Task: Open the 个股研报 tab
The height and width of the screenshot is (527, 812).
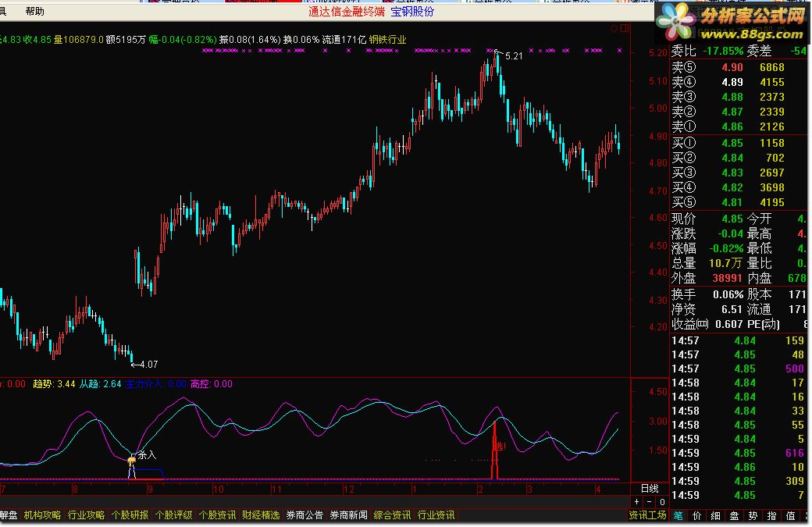Action: click(x=130, y=515)
